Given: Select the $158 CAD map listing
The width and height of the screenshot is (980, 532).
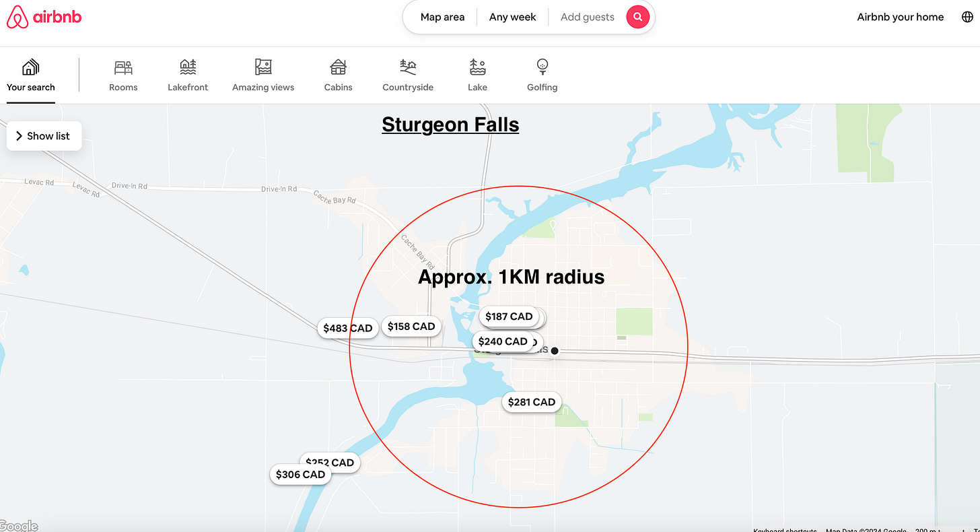Looking at the screenshot, I should pyautogui.click(x=411, y=326).
